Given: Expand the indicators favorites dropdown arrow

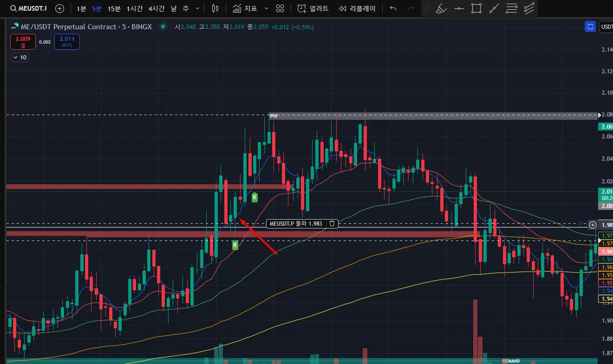Looking at the screenshot, I should click(x=267, y=8).
